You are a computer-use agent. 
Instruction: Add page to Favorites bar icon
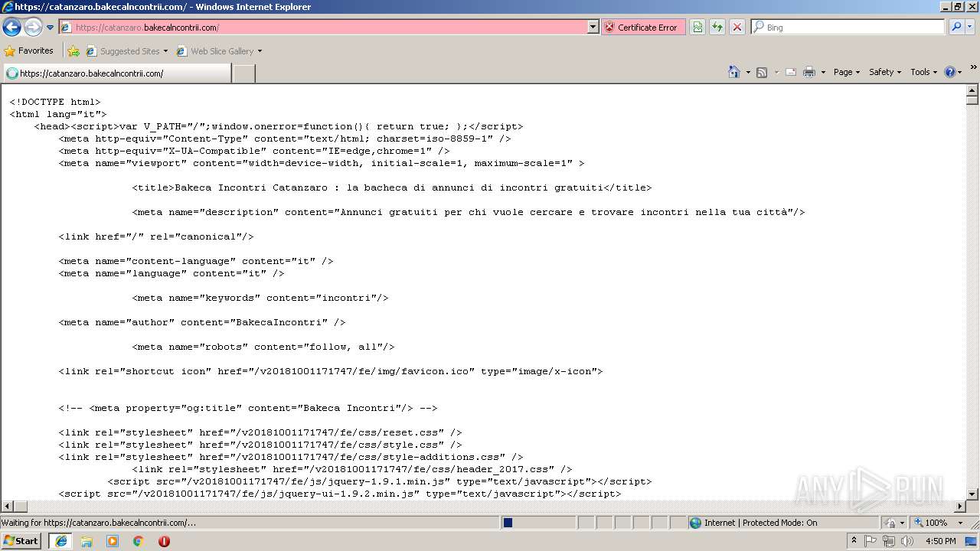pyautogui.click(x=73, y=51)
